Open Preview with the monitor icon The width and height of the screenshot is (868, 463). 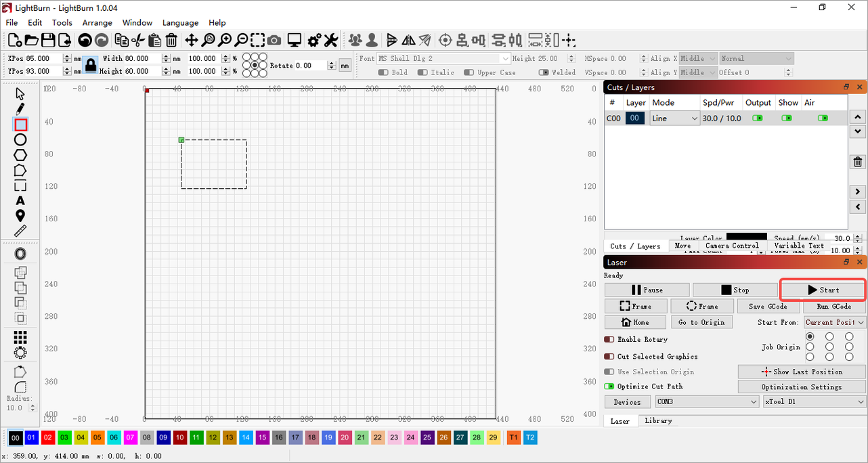294,41
